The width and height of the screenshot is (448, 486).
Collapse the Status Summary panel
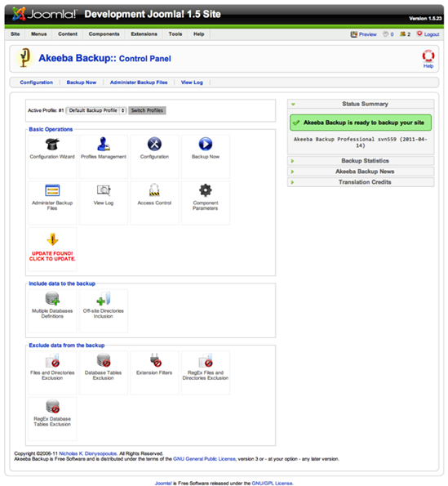click(361, 104)
